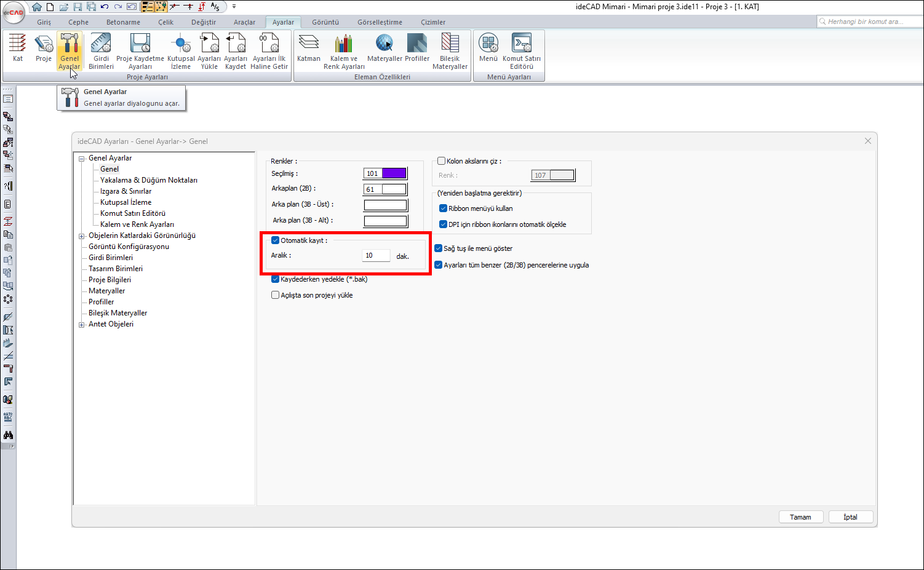
Task: Select Izgara & Sınırlar in the tree
Action: (x=125, y=191)
